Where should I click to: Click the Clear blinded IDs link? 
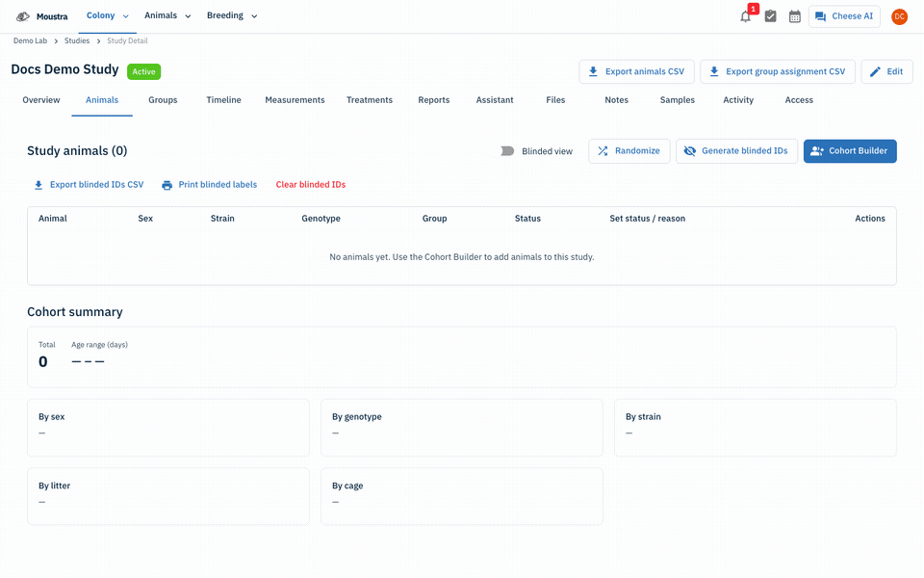(311, 185)
